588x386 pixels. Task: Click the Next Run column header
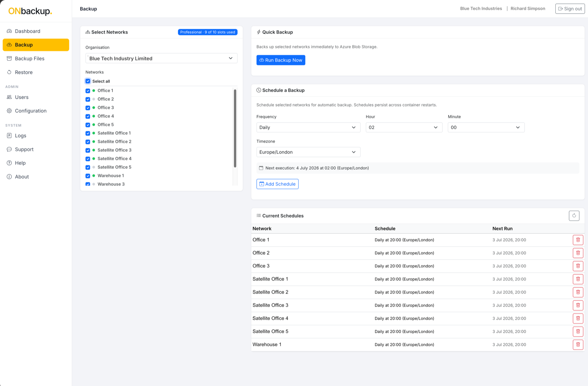point(502,228)
